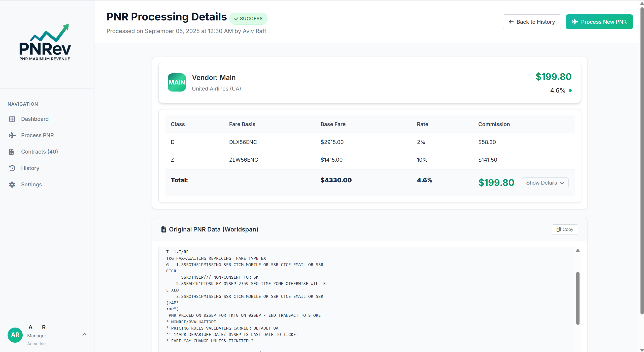Screen dimensions: 644x352
Task: Click the Settings gear icon
Action: click(12, 185)
